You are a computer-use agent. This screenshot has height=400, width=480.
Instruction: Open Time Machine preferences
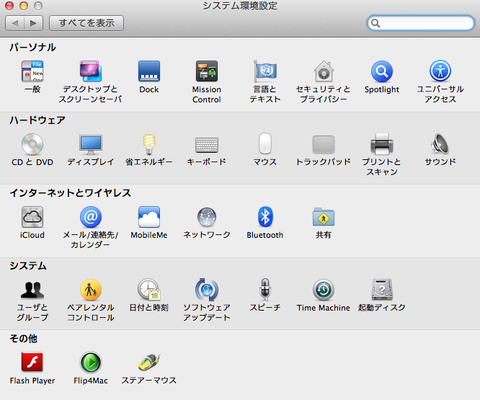click(x=324, y=290)
